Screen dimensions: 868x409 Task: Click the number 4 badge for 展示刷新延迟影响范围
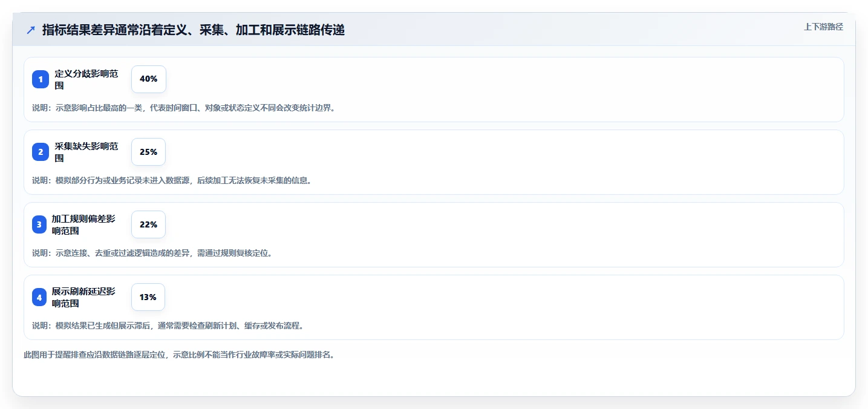(x=39, y=297)
